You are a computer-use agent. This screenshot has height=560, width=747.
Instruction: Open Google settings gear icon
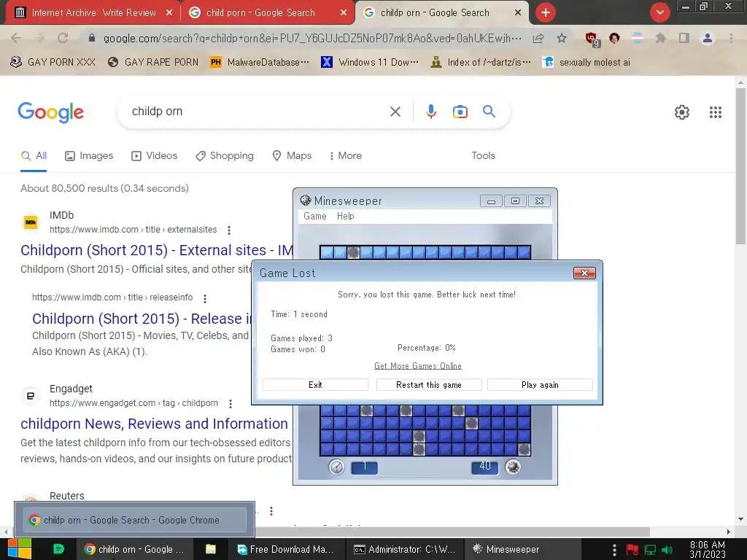point(682,112)
